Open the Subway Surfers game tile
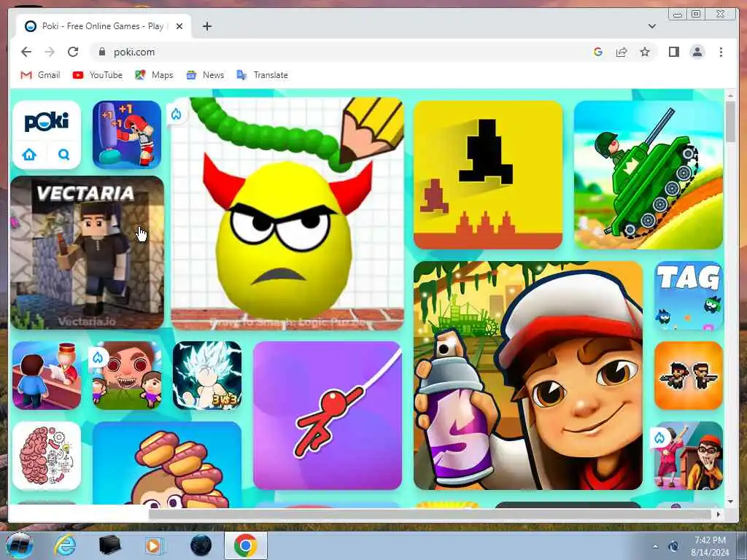 [528, 376]
